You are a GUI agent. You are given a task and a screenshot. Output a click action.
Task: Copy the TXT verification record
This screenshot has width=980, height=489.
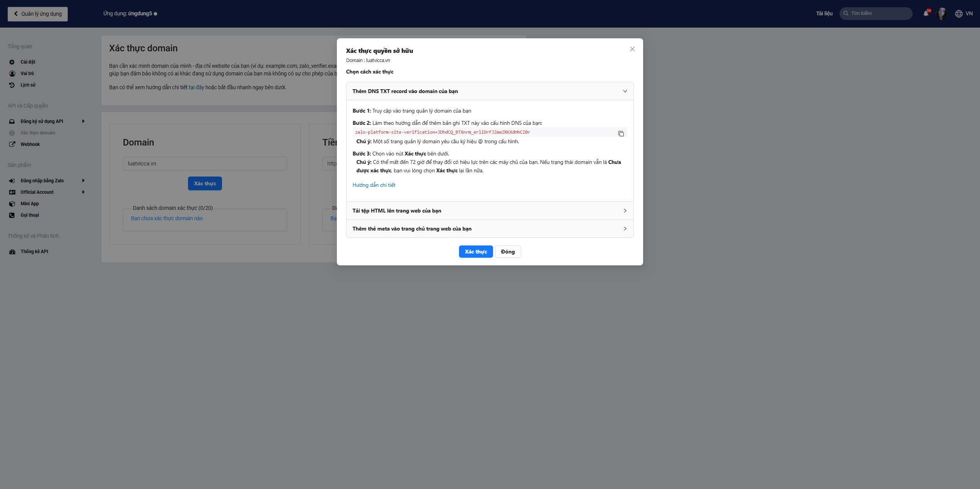(x=621, y=133)
